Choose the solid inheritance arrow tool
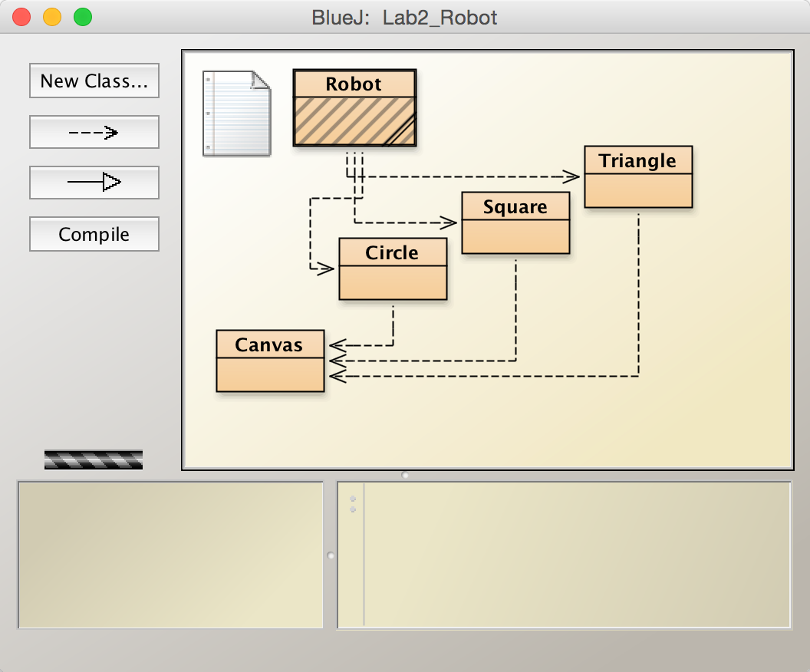The image size is (810, 672). [94, 183]
